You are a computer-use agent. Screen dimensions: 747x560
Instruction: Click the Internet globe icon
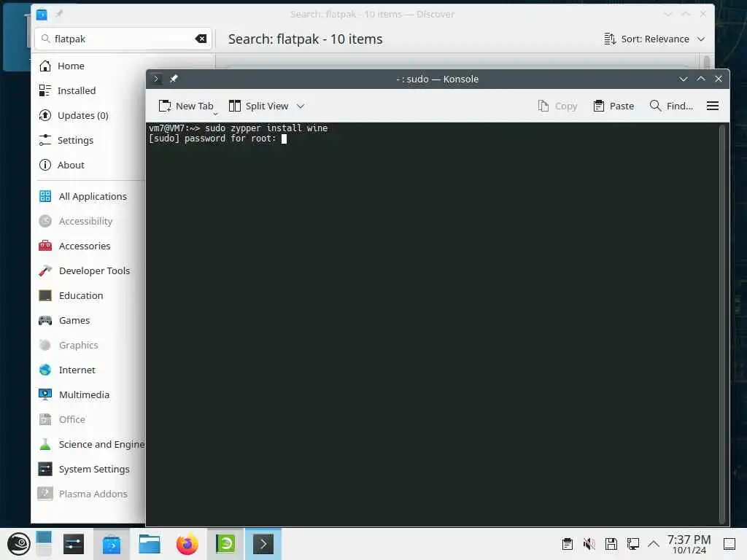tap(44, 370)
